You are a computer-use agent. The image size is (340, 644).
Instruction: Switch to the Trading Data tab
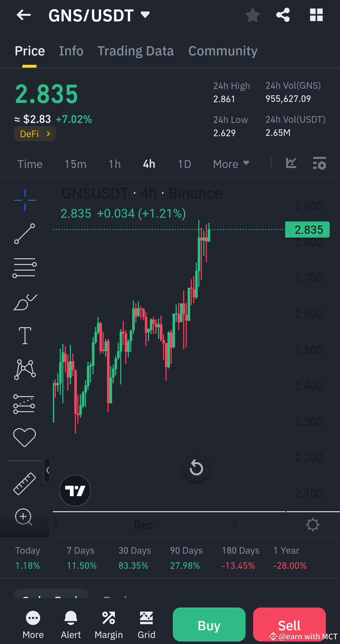pyautogui.click(x=135, y=50)
